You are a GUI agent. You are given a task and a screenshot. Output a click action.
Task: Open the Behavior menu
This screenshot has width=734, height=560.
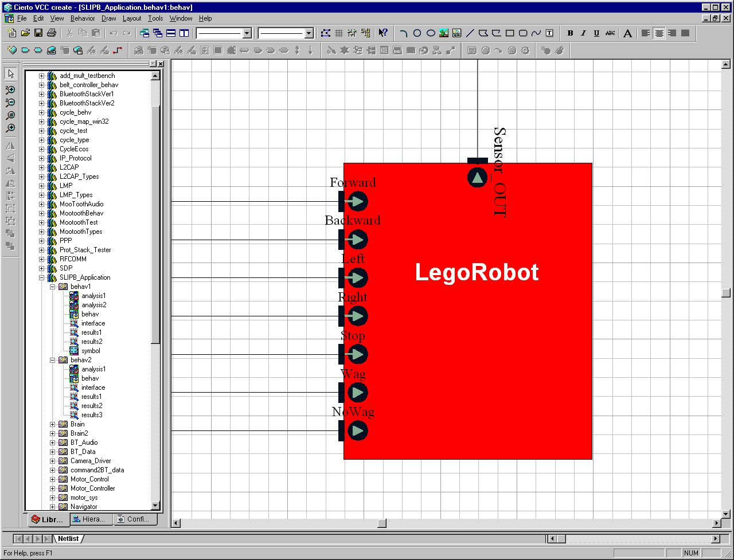point(83,18)
